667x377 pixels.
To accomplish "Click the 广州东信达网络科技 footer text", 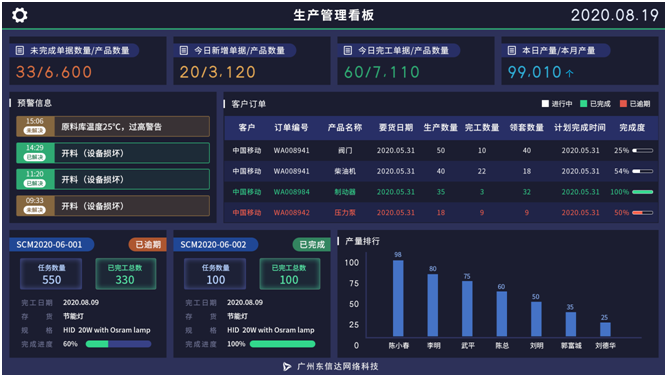I will 338,366.
